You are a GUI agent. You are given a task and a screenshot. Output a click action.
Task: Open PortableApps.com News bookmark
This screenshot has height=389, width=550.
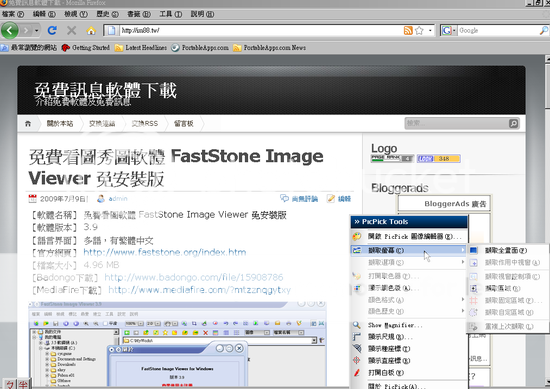(x=269, y=48)
